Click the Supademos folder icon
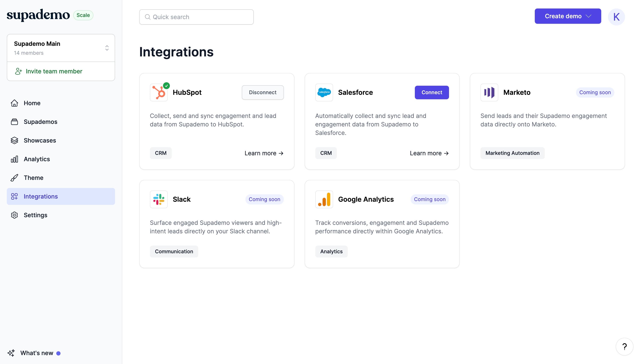The image size is (642, 364). point(14,122)
